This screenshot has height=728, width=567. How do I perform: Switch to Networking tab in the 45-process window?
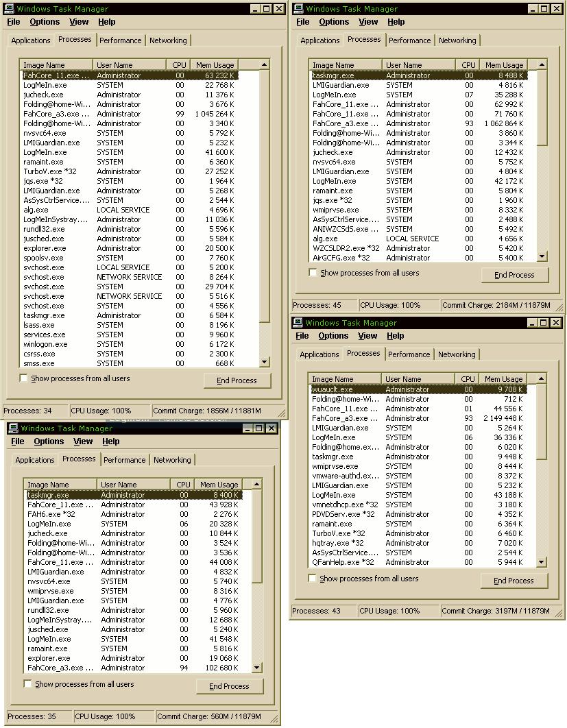point(457,40)
